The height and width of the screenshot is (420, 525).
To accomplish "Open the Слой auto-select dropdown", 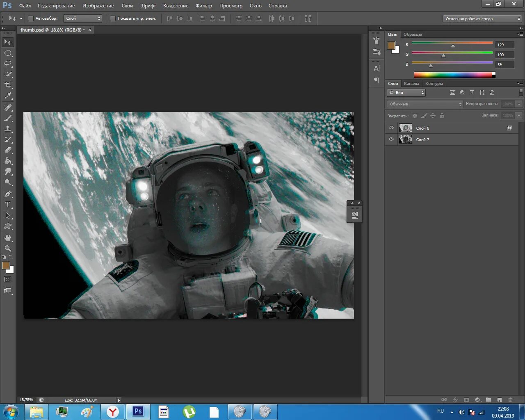I will coord(83,18).
